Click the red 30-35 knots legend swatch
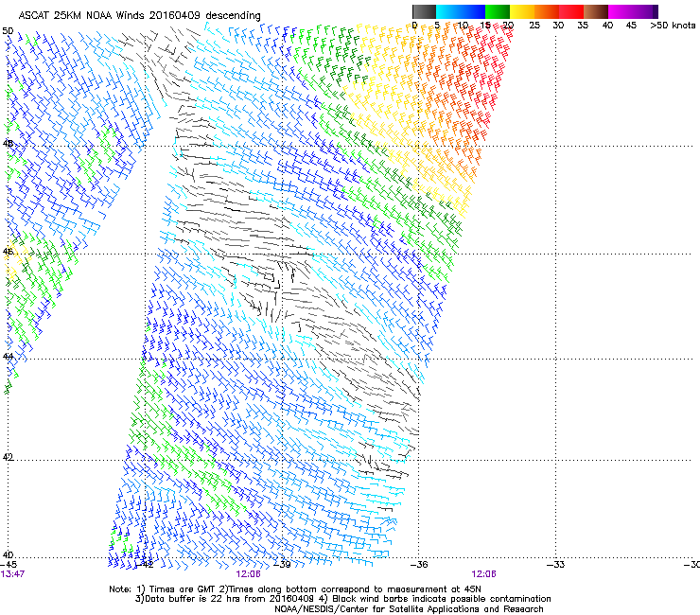Screen dimensions: 700x615 click(x=571, y=11)
